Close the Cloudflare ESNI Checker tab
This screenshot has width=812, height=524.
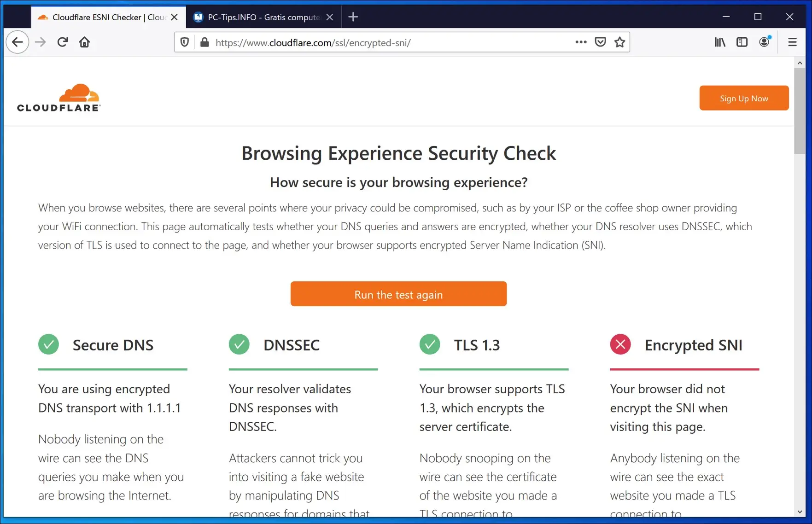coord(175,17)
